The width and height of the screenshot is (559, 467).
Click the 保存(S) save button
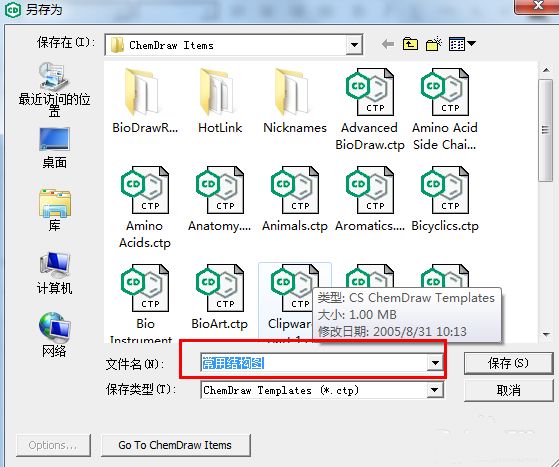pos(508,363)
